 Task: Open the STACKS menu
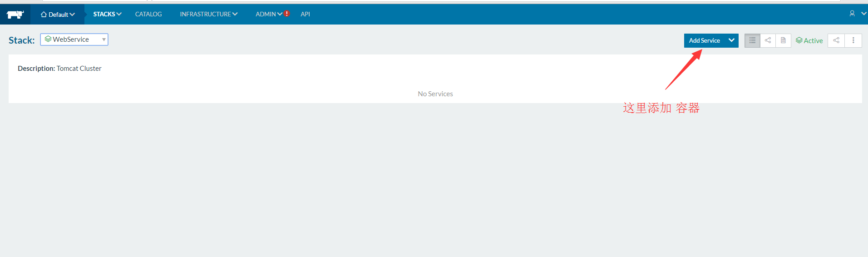[107, 14]
